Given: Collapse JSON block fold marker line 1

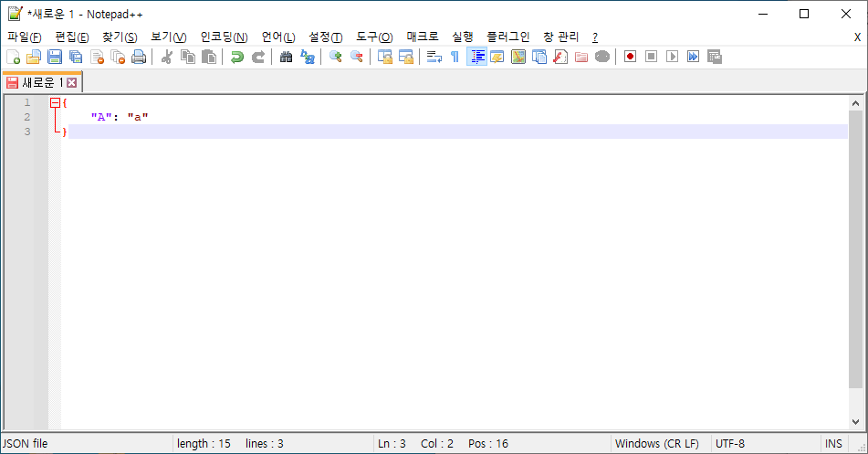Looking at the screenshot, I should [x=55, y=102].
